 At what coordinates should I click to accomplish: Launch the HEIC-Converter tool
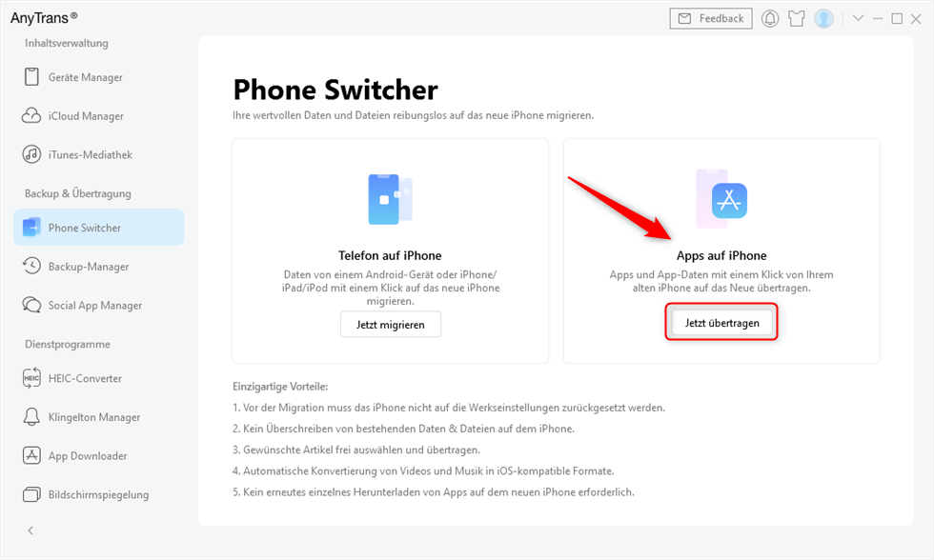click(78, 378)
